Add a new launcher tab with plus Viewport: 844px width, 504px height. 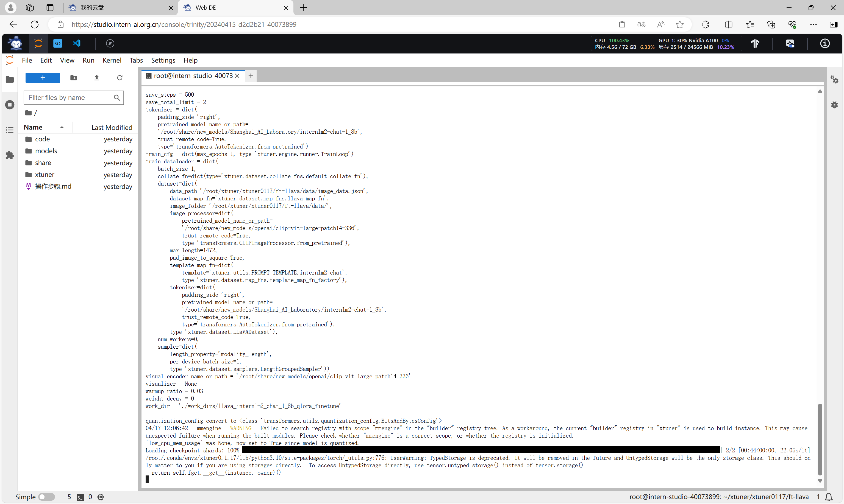pyautogui.click(x=251, y=76)
